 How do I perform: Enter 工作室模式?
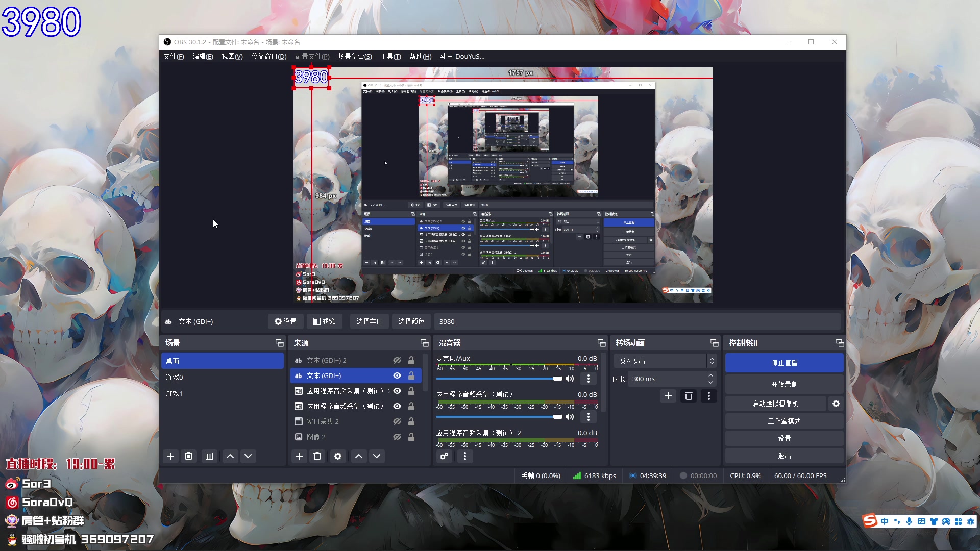(x=784, y=421)
